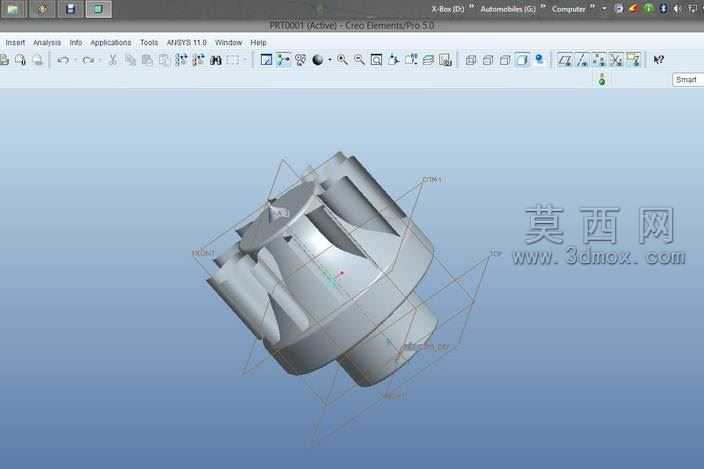Viewport: 704px width, 469px height.
Task: Select the No Hidden display style
Action: 505,60
